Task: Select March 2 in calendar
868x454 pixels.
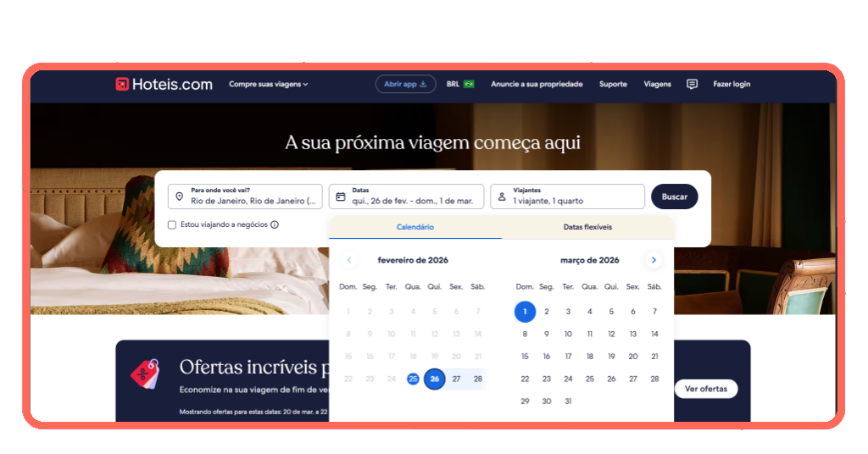Action: coord(547,312)
